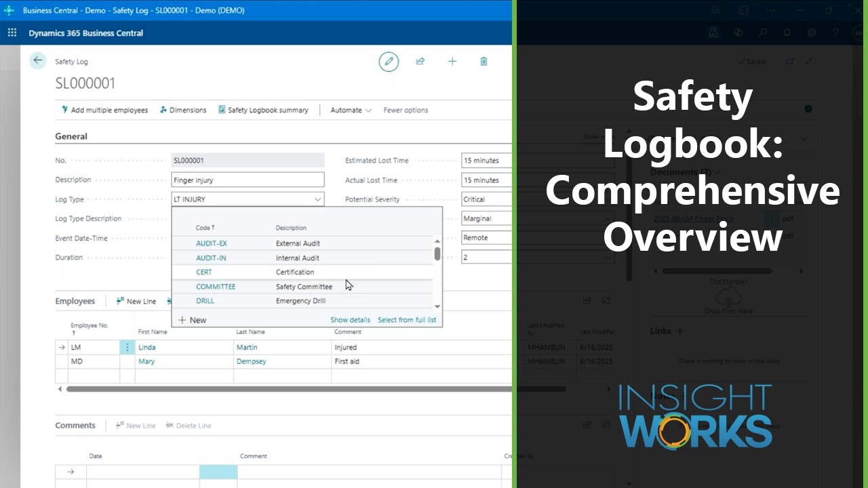Open Safety Logbook summary report
The width and height of the screenshot is (868, 488).
pyautogui.click(x=263, y=110)
